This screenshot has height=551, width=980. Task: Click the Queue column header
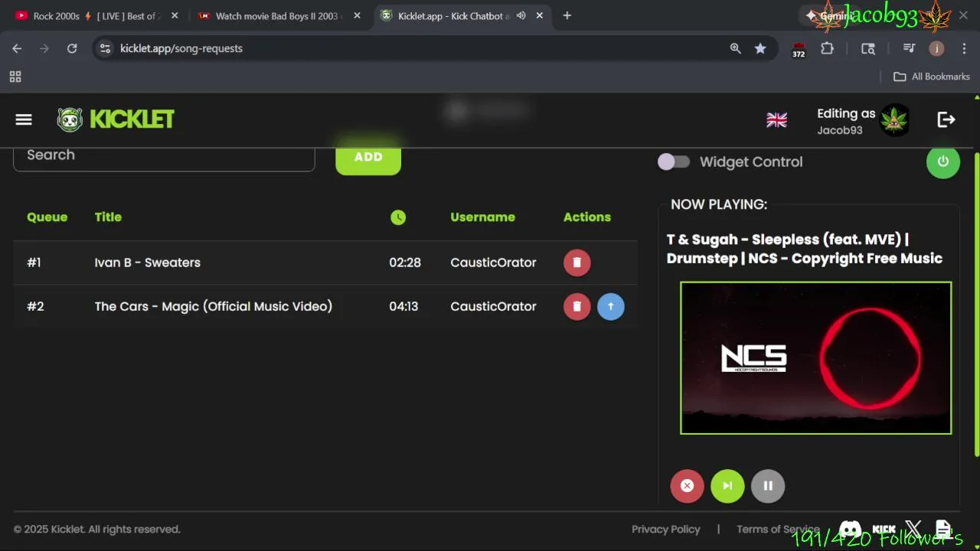[47, 217]
